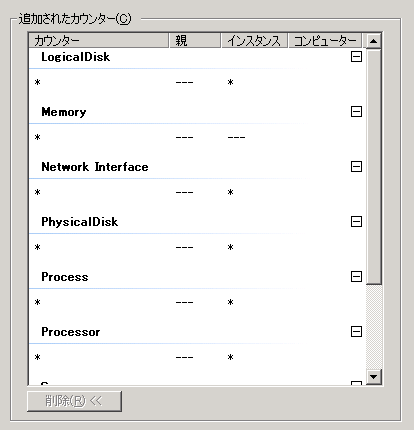Click the scrollbar down arrow
The width and height of the screenshot is (414, 430).
(374, 377)
